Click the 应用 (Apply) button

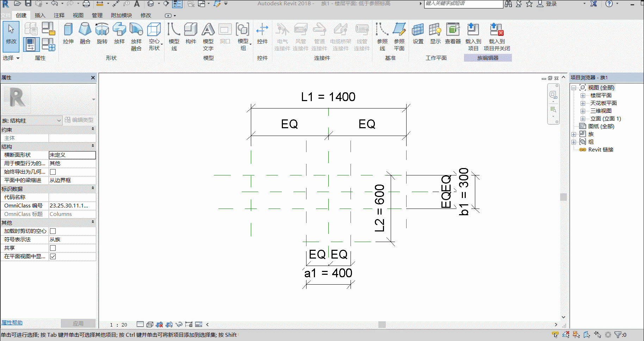point(78,323)
